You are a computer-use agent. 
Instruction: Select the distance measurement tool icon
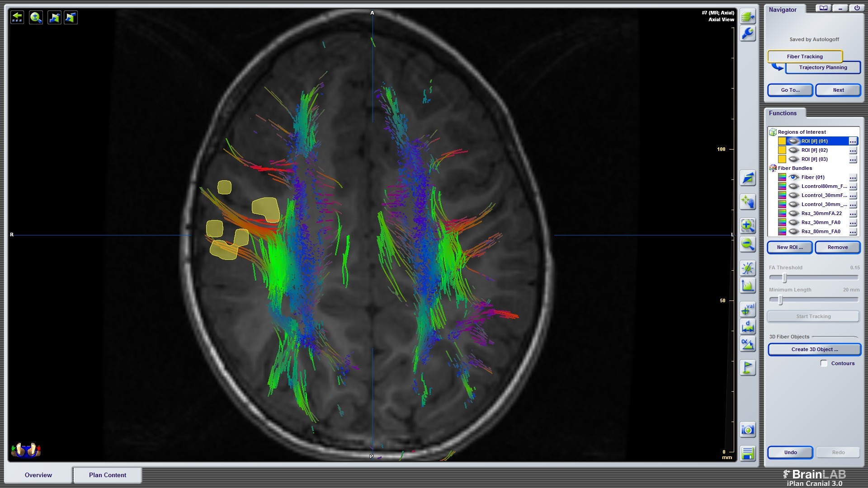748,327
